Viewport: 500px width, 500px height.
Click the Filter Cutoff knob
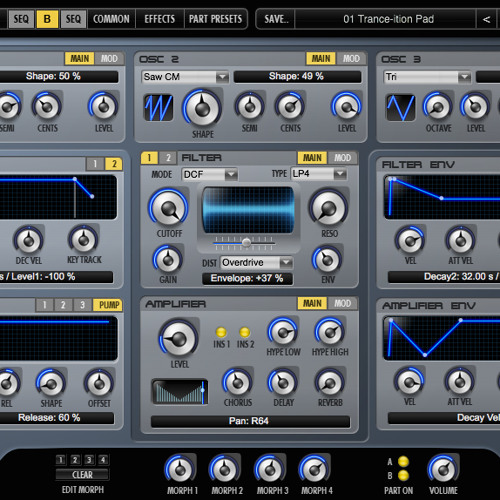pos(169,208)
